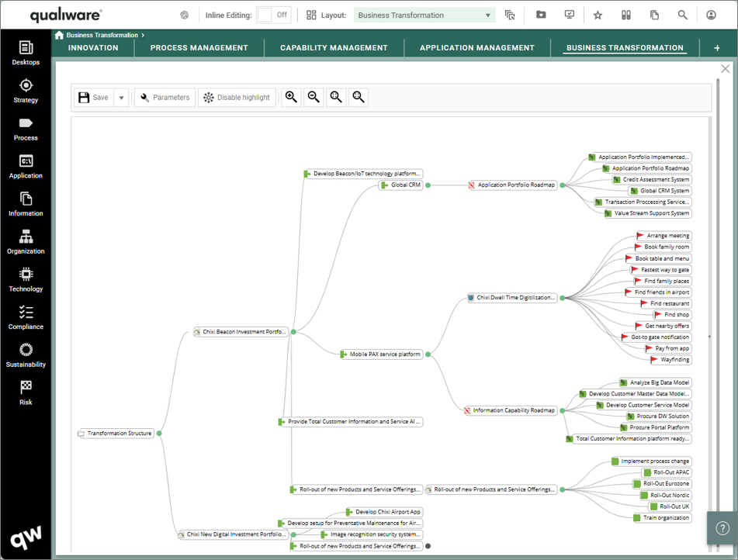Expand the Save dropdown arrow
Image resolution: width=738 pixels, height=560 pixels.
coord(122,98)
